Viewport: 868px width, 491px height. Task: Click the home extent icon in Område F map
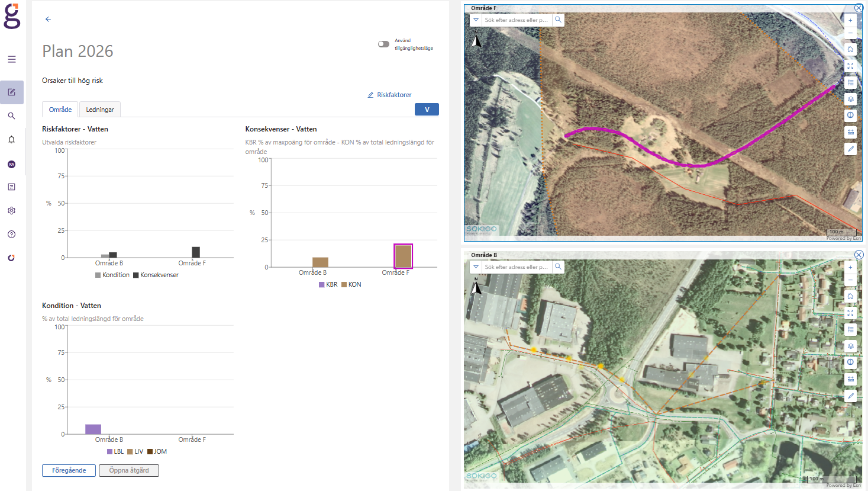tap(850, 49)
